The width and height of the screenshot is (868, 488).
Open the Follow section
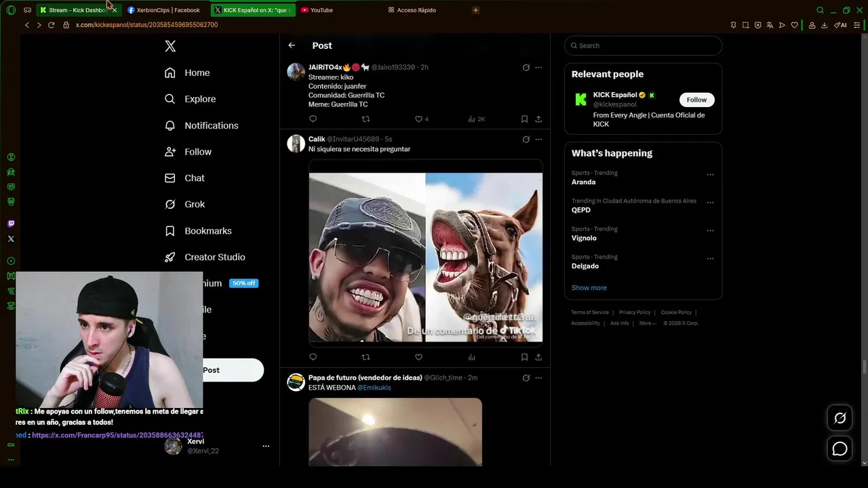[189, 152]
